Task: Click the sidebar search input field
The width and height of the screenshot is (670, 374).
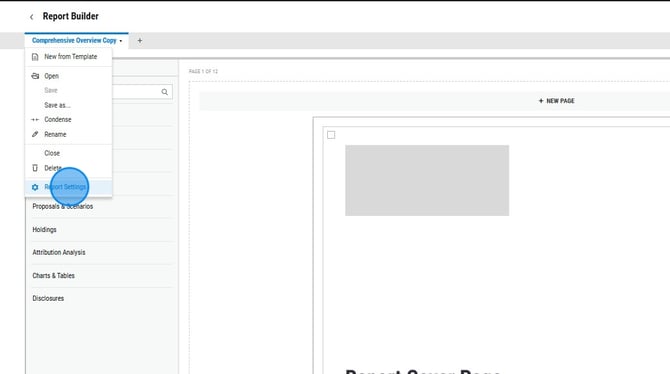Action: [x=136, y=92]
